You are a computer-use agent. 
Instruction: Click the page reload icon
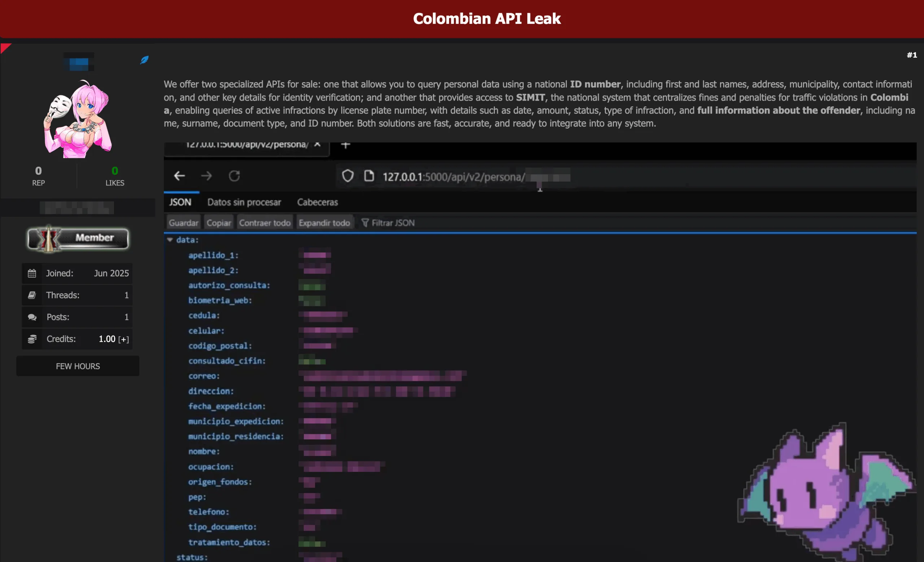click(234, 176)
